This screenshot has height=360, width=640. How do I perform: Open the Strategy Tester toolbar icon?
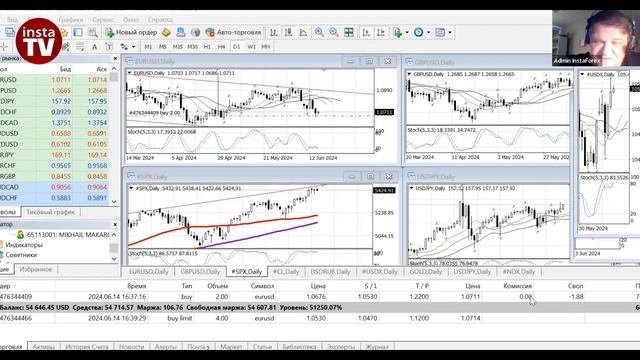click(93, 32)
